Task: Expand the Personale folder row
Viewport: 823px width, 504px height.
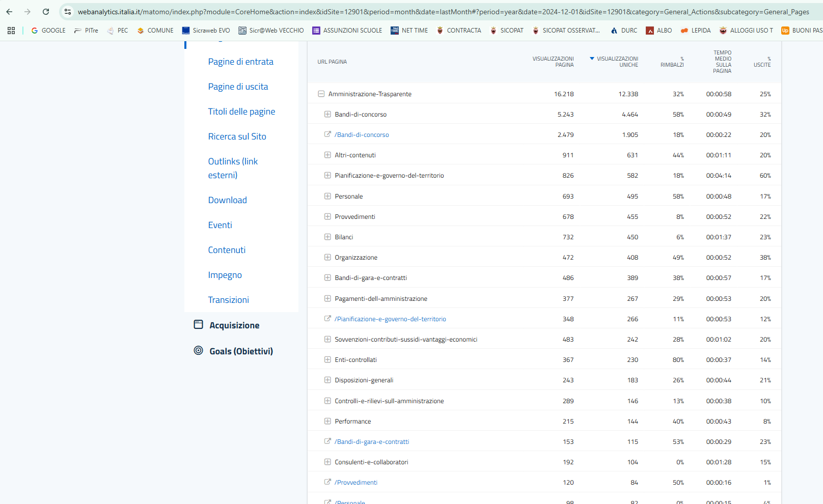Action: point(327,196)
